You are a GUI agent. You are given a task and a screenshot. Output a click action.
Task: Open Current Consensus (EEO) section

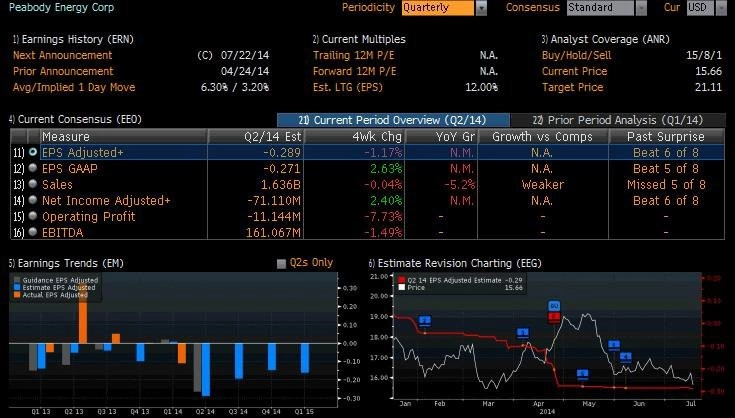[75, 119]
